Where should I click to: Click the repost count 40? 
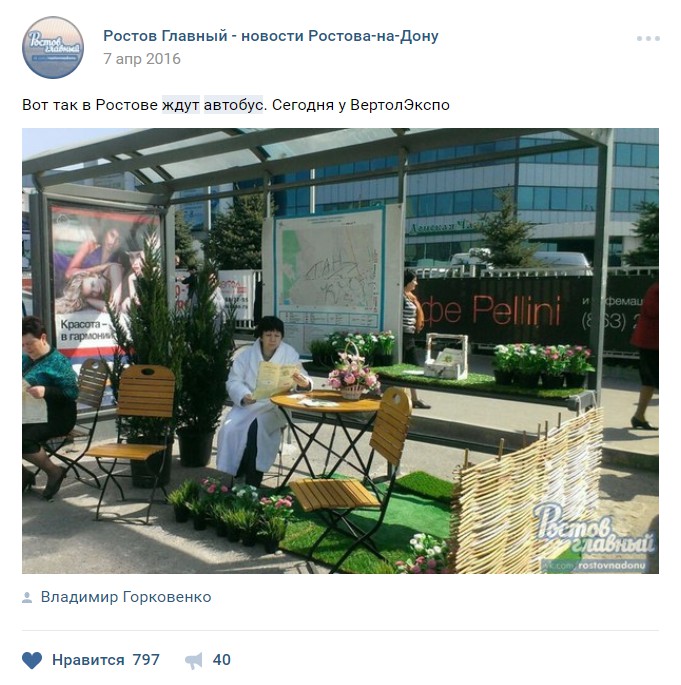pos(221,660)
